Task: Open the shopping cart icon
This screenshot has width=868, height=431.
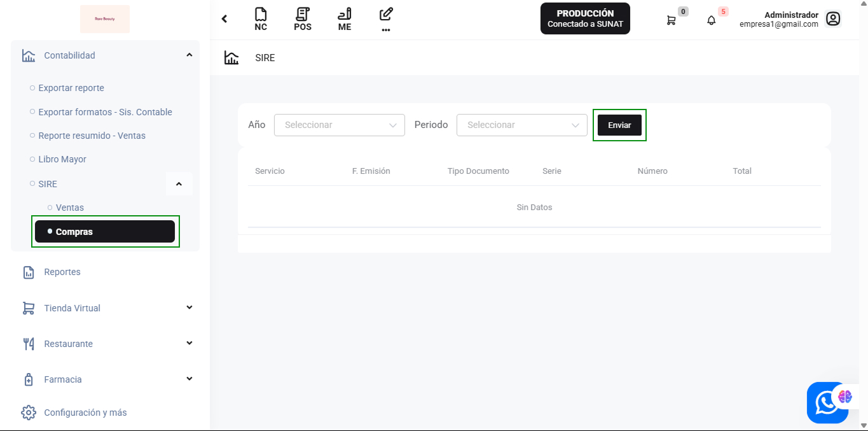Action: click(671, 20)
